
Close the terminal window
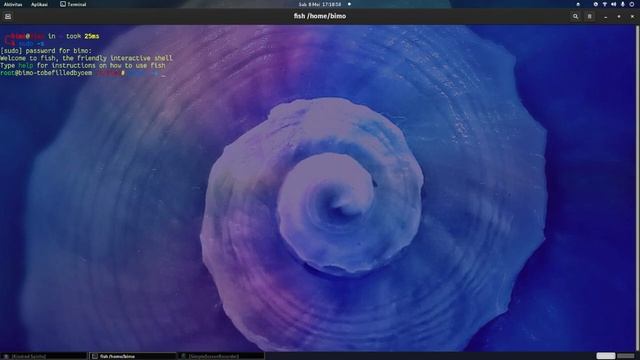coord(633,17)
